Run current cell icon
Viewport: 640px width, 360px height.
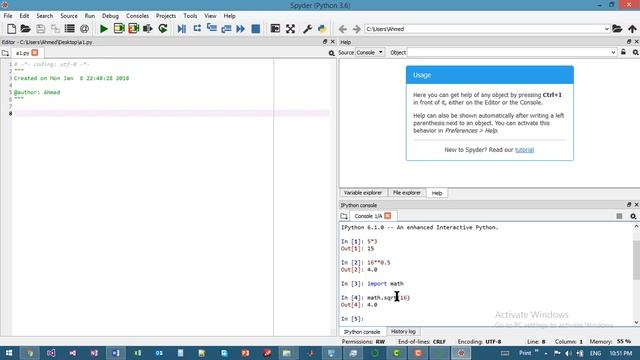[x=119, y=29]
